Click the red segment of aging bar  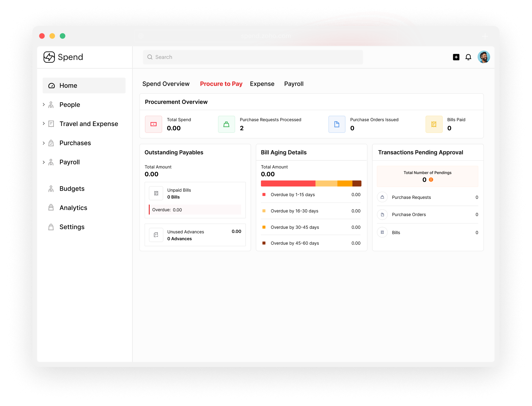288,183
